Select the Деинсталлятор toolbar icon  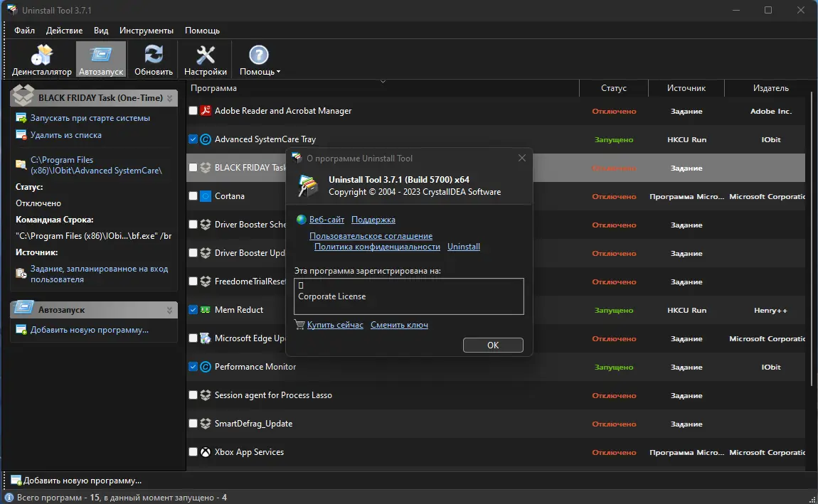(x=41, y=53)
